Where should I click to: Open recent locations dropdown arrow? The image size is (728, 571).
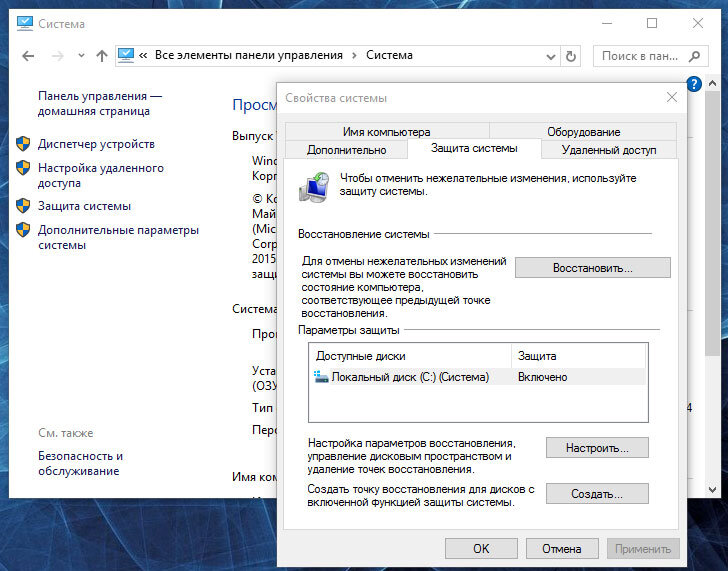pyautogui.click(x=81, y=56)
